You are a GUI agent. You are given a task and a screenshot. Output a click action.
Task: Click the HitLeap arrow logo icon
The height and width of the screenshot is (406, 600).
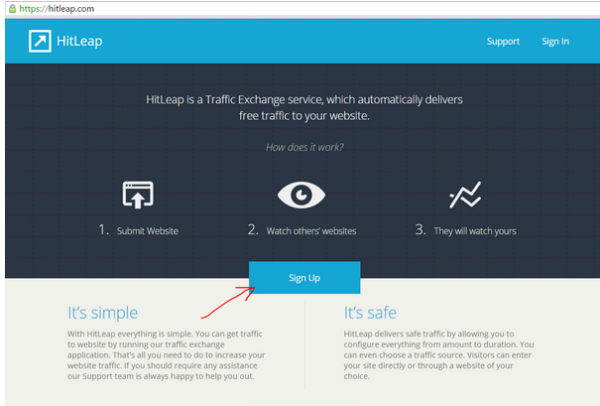tap(40, 41)
